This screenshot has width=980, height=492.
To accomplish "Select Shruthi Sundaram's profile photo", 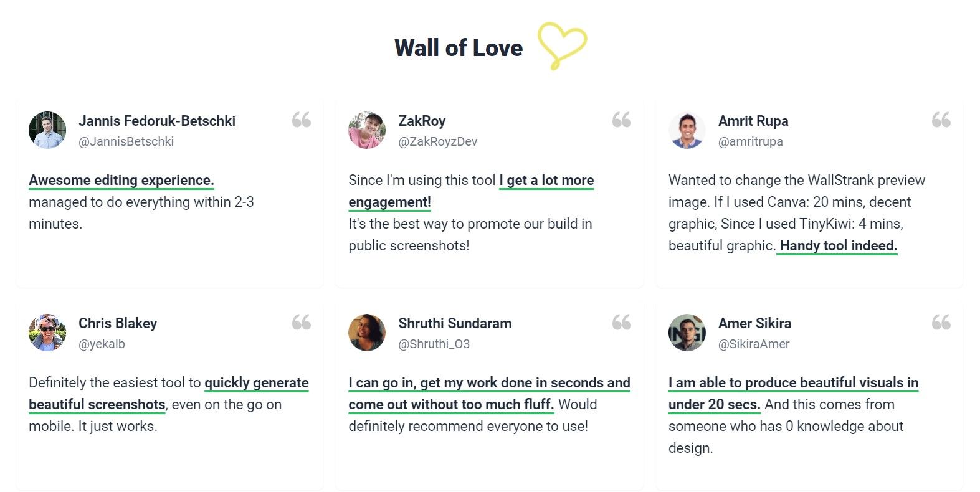I will coord(367,333).
